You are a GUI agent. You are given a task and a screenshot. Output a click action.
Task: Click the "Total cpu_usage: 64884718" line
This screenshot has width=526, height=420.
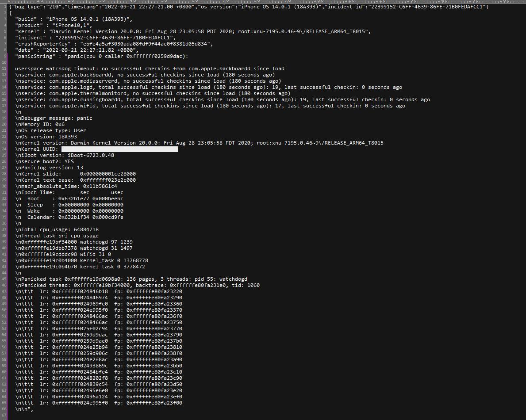[57, 229]
